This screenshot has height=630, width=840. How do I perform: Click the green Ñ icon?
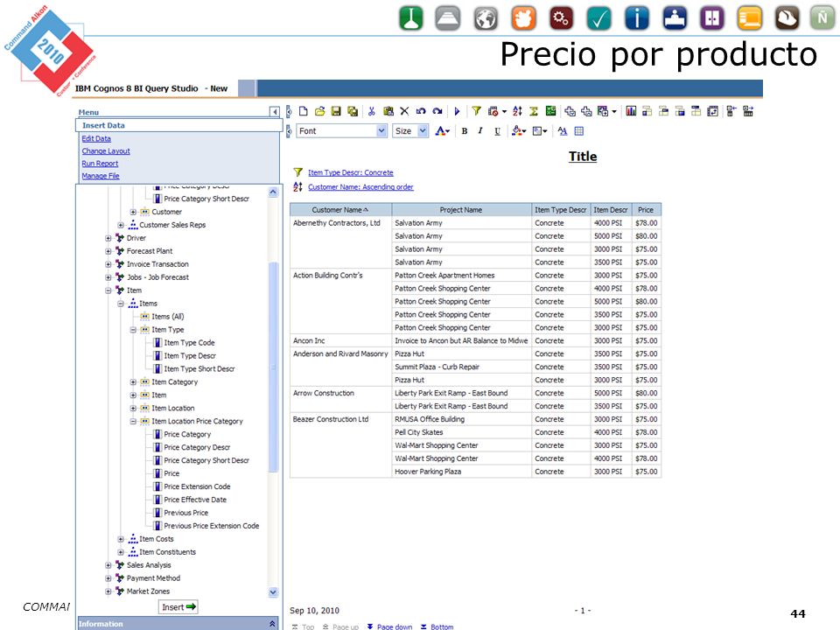point(822,18)
